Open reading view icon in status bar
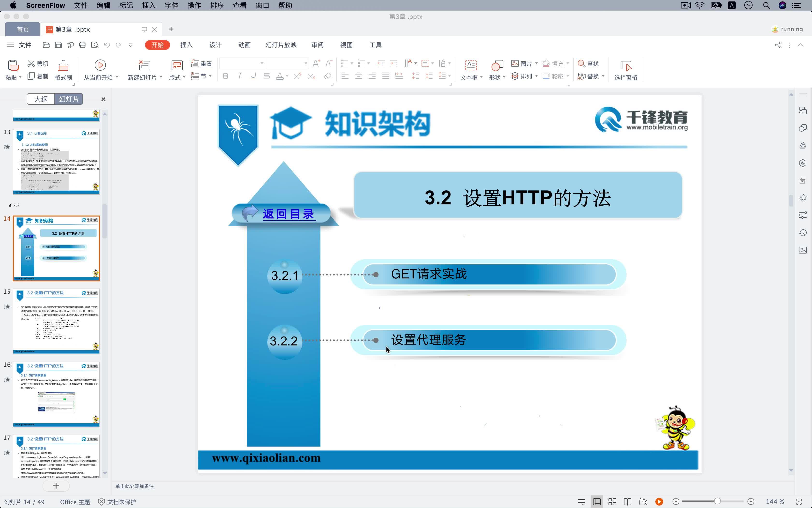The height and width of the screenshot is (508, 812). click(627, 502)
